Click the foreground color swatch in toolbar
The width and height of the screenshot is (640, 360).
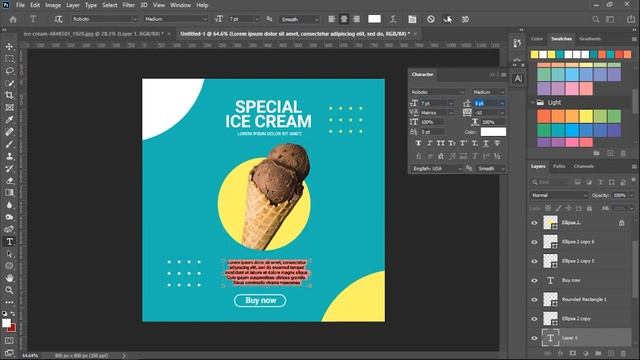pos(6,323)
